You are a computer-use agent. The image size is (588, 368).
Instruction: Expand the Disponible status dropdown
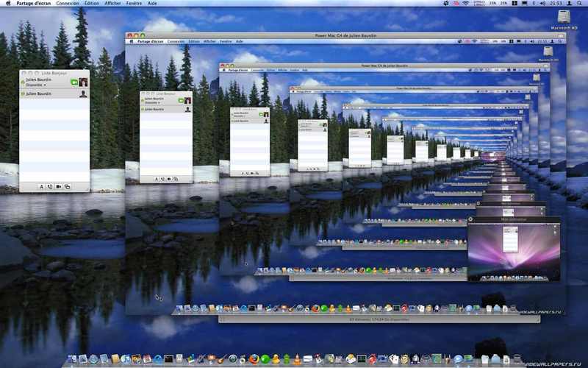(36, 85)
